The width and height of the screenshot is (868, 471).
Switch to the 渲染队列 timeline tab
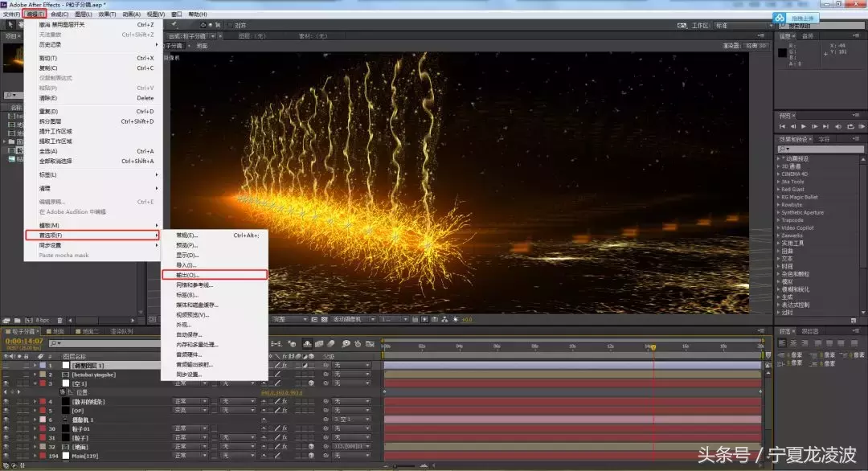pyautogui.click(x=121, y=331)
